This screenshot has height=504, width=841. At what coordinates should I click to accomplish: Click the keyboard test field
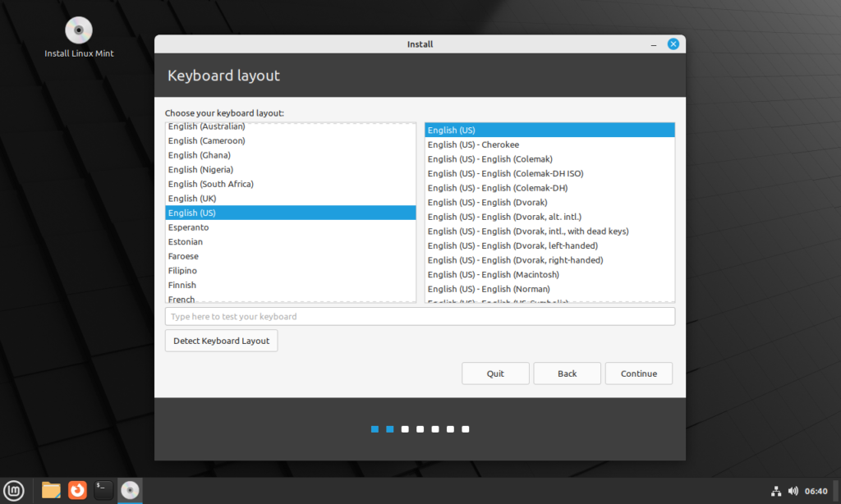coord(420,316)
